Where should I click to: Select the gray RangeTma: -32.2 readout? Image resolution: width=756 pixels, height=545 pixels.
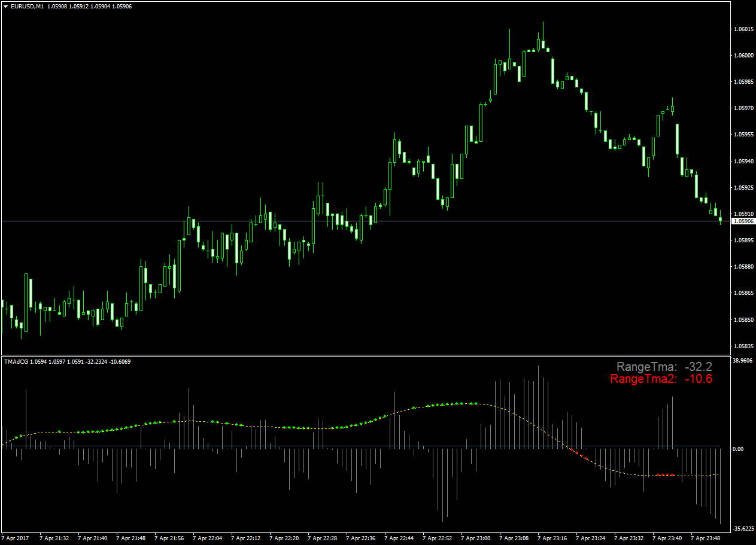[x=664, y=367]
